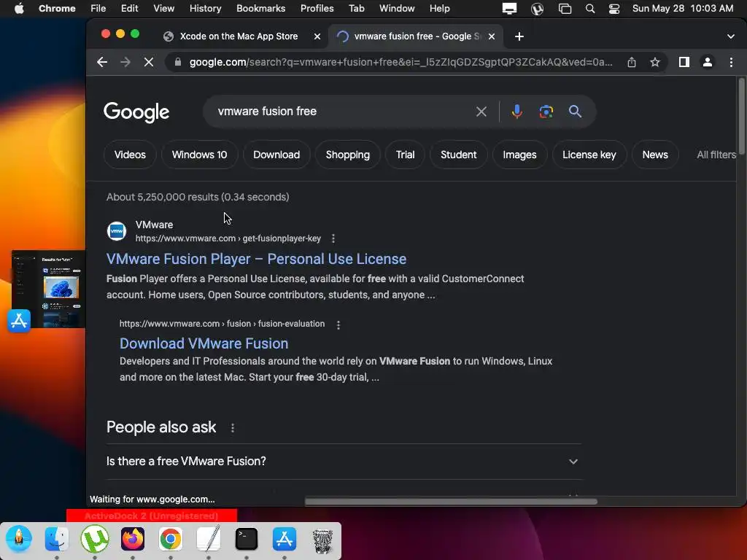Expand "Is there a free VMware Fusion?" question
This screenshot has width=747, height=560.
click(343, 461)
